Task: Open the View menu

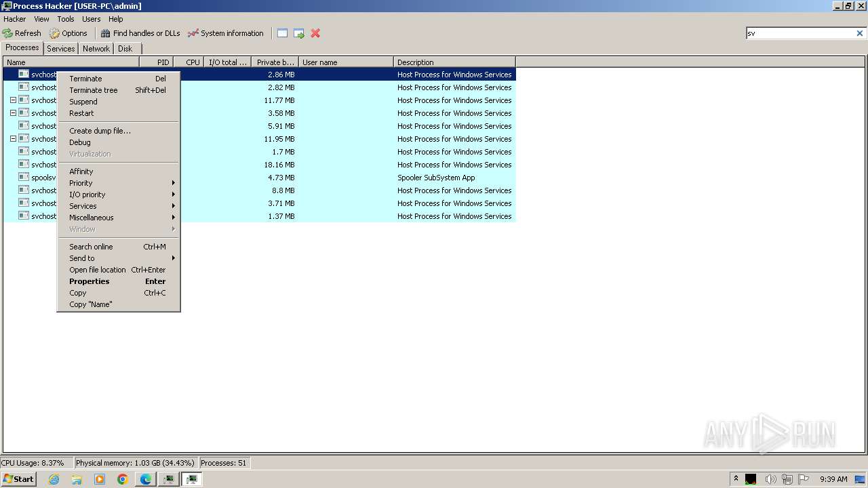Action: point(41,19)
